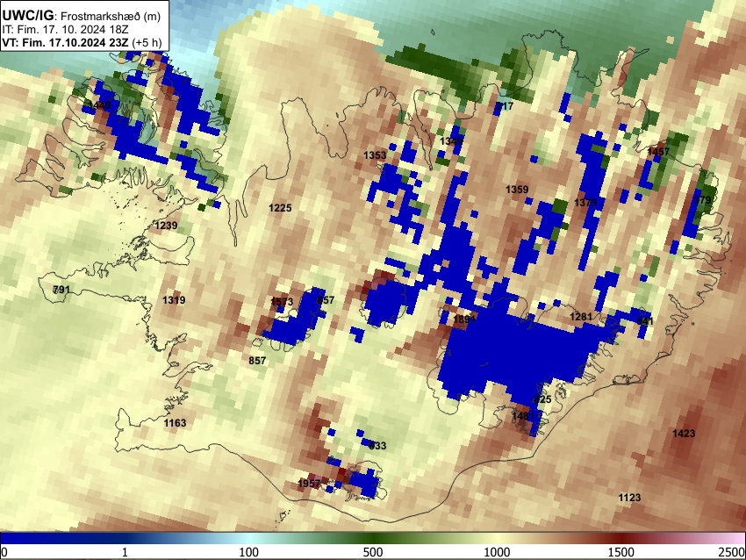Click the 1957 value near the south coast

309,484
